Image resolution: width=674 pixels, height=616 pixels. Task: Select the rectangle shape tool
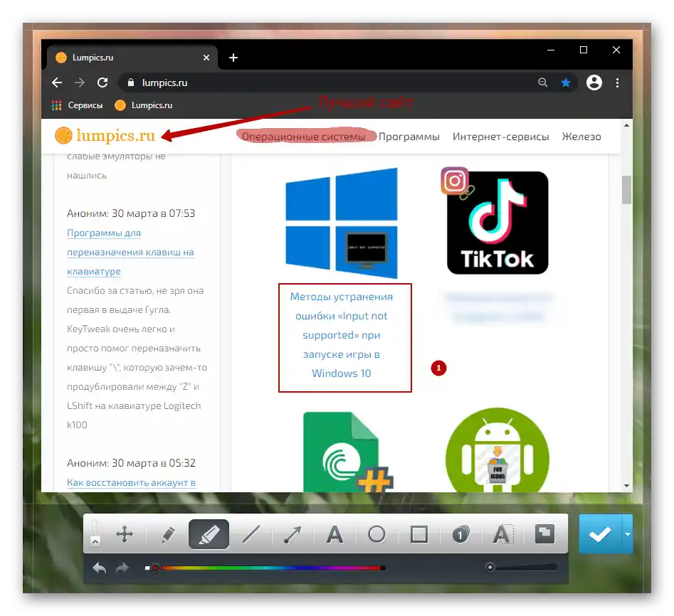(418, 534)
